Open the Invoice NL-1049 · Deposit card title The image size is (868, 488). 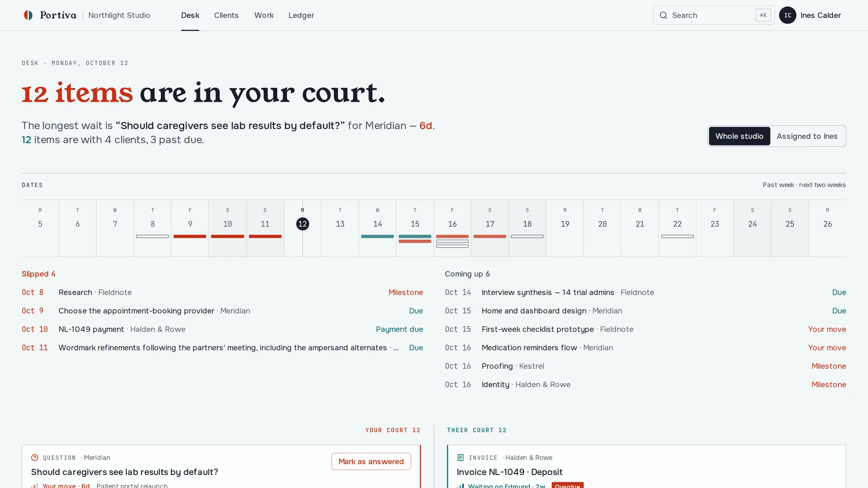click(509, 472)
